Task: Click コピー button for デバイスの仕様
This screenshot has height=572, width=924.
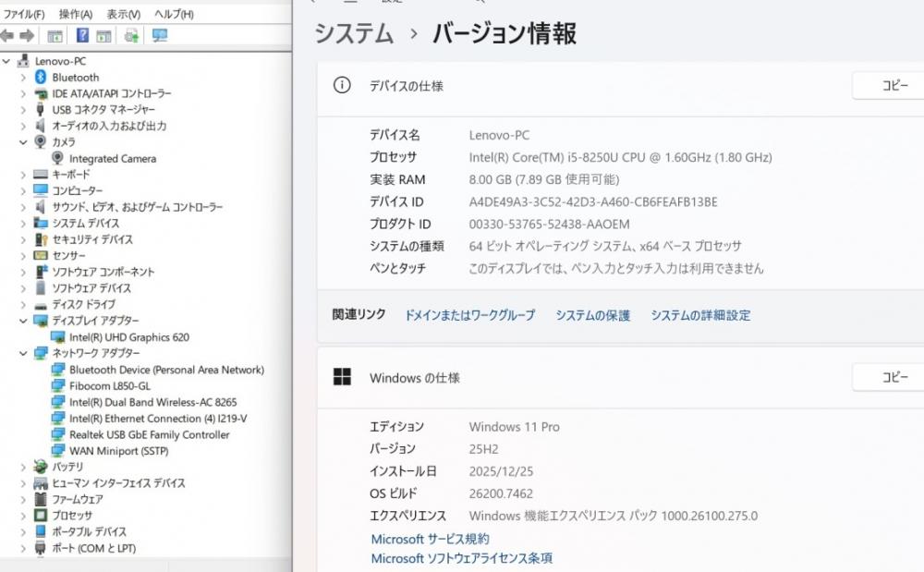Action: tap(892, 86)
